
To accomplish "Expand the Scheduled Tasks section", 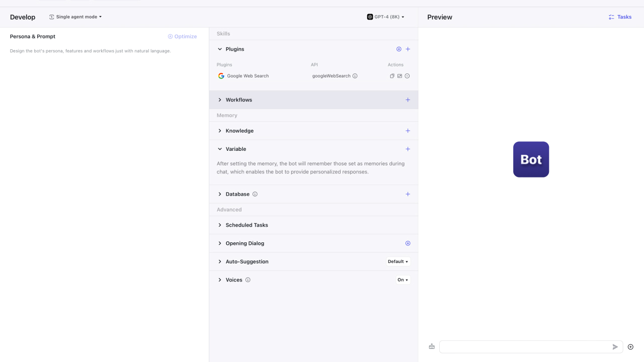I will coord(220,225).
